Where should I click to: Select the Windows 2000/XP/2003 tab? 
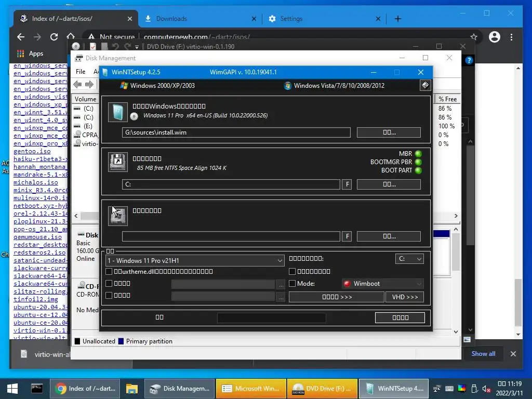click(x=157, y=86)
